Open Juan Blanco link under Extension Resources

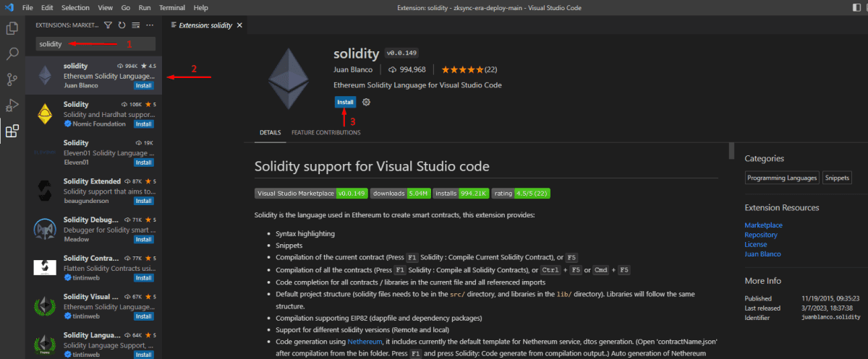[762, 254]
